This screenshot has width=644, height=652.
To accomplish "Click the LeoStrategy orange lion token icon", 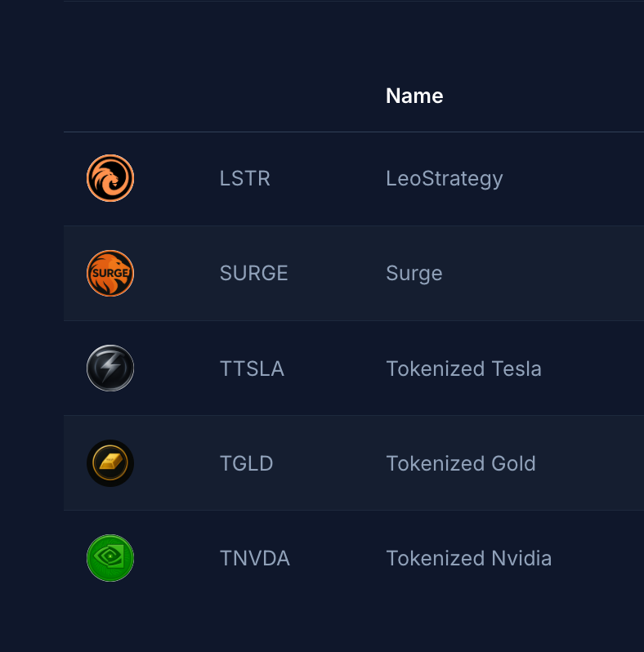I will pyautogui.click(x=110, y=178).
